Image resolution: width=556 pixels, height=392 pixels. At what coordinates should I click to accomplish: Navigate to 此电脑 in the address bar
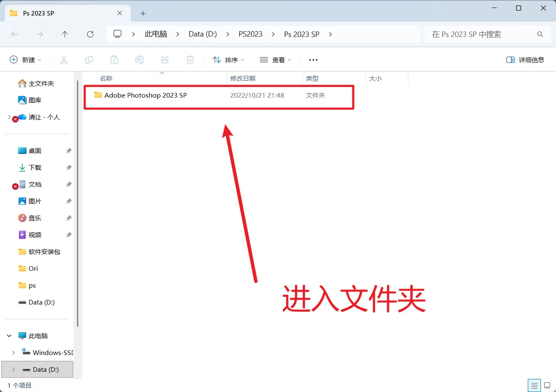pyautogui.click(x=156, y=34)
